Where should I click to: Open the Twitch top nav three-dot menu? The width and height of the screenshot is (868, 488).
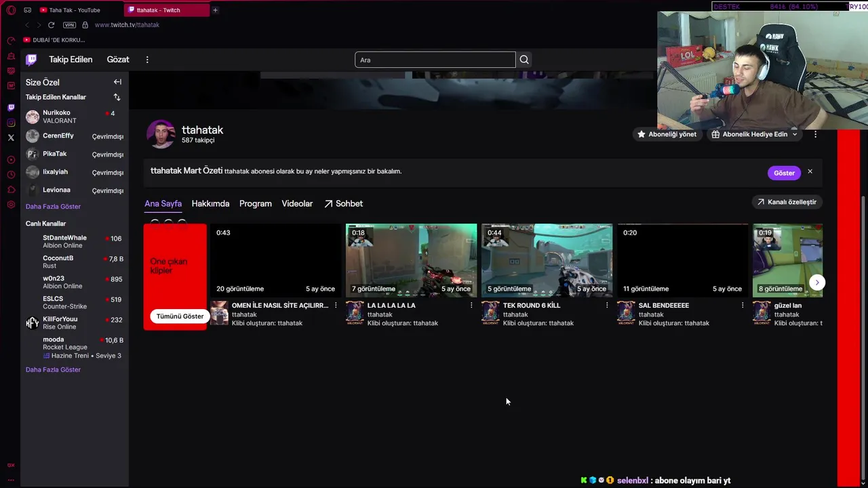[147, 60]
